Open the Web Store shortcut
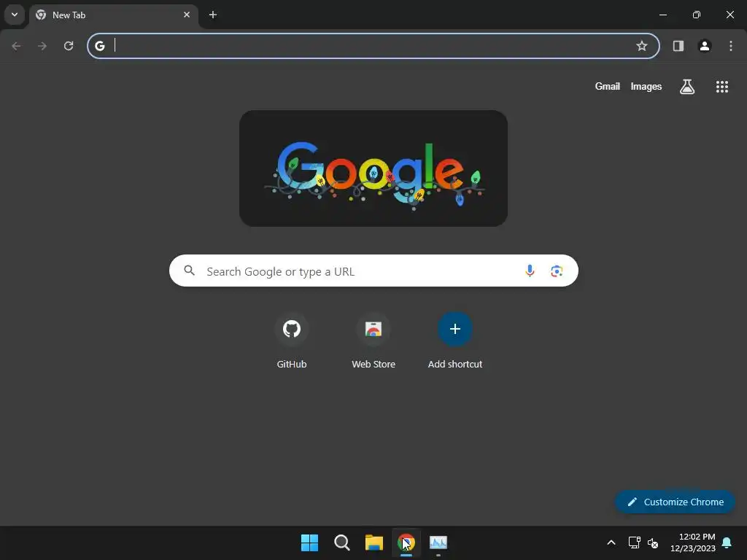This screenshot has width=747, height=560. point(373,341)
